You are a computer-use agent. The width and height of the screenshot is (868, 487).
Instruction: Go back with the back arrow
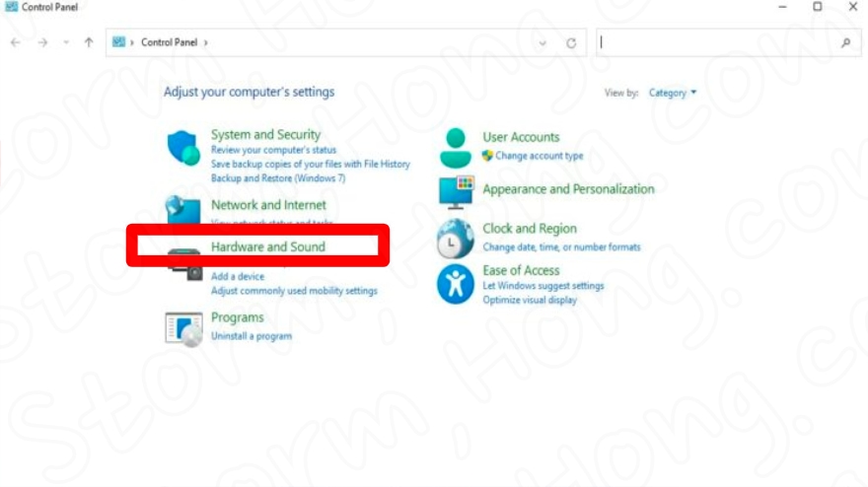16,42
